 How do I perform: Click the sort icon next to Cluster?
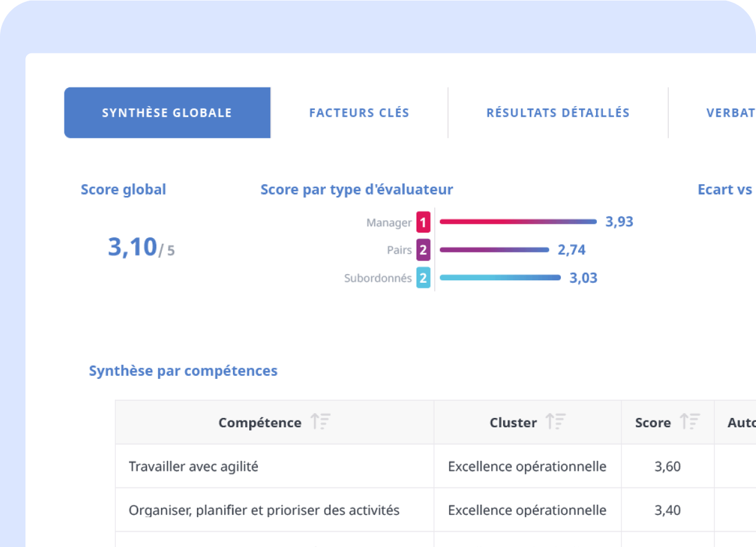coord(556,422)
